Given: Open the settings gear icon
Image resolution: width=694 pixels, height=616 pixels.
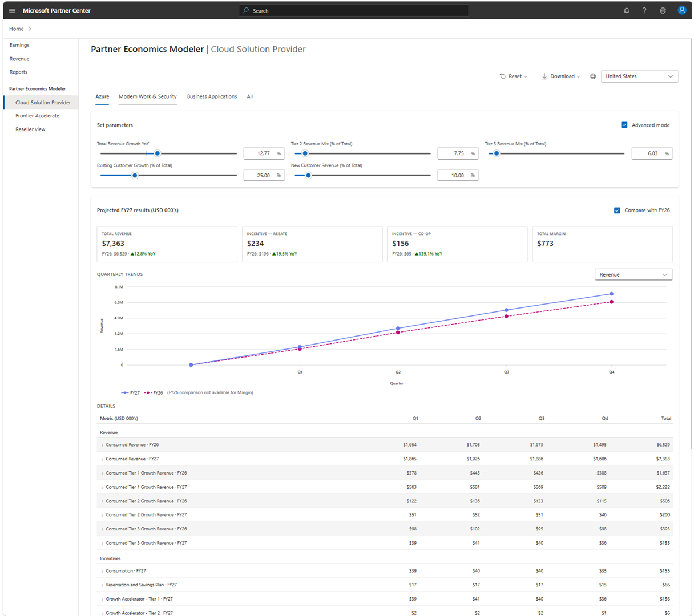Looking at the screenshot, I should click(x=663, y=10).
